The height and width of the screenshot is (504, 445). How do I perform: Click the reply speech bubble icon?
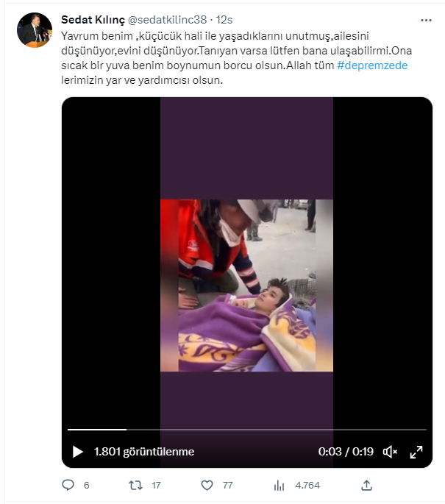pos(68,485)
